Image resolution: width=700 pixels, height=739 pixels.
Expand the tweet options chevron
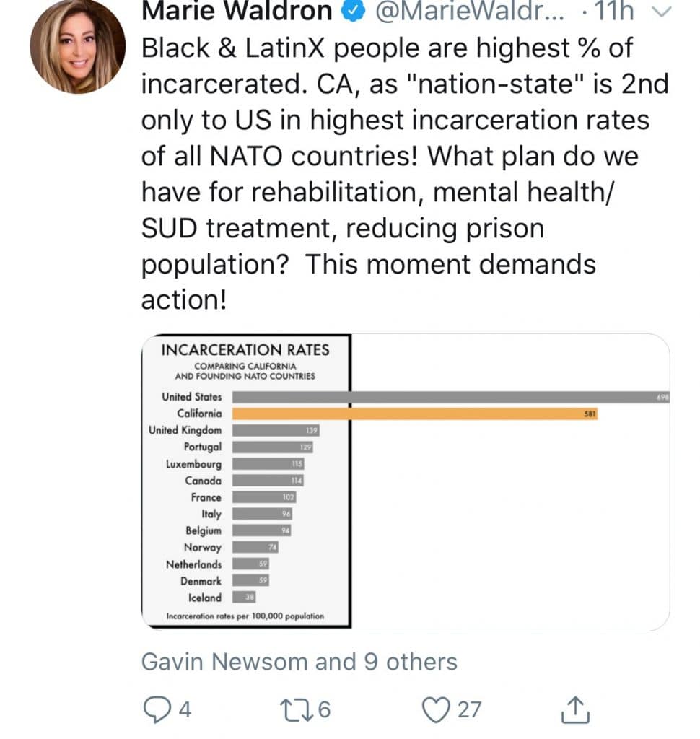661,12
